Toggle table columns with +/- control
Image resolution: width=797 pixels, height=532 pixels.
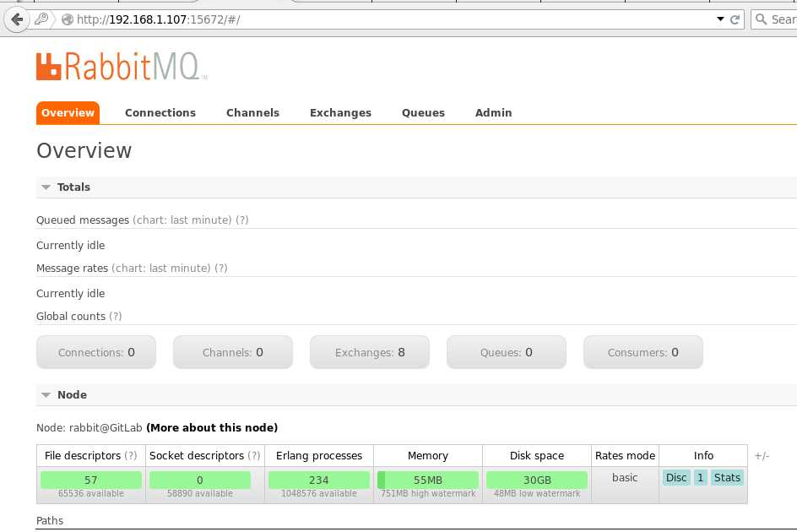762,456
